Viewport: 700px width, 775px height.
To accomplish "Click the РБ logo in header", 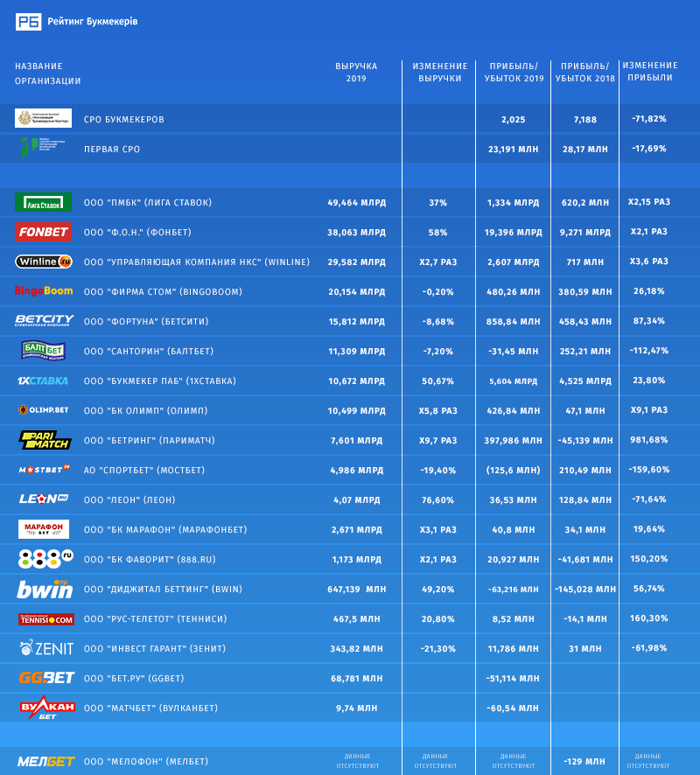I will (28, 22).
